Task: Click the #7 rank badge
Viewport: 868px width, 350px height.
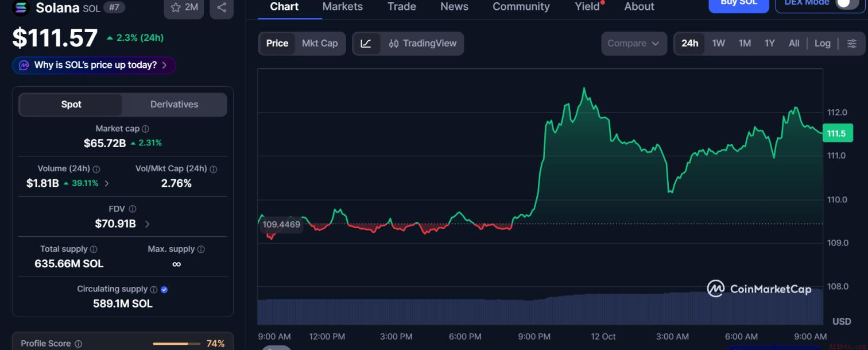Action: (x=114, y=8)
